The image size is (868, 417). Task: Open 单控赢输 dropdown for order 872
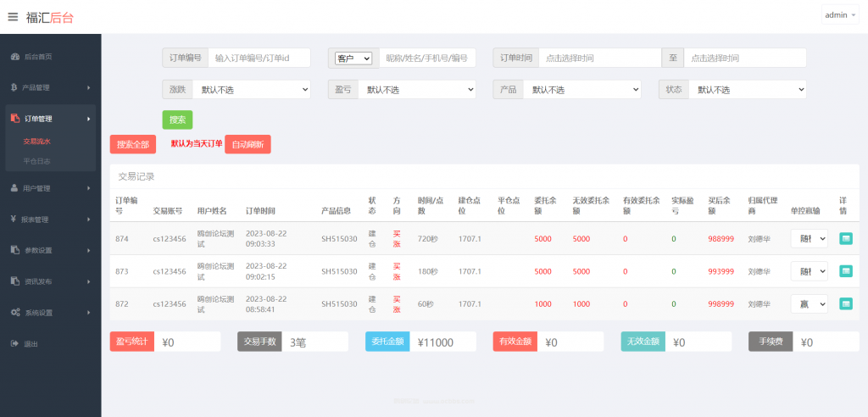pos(810,304)
